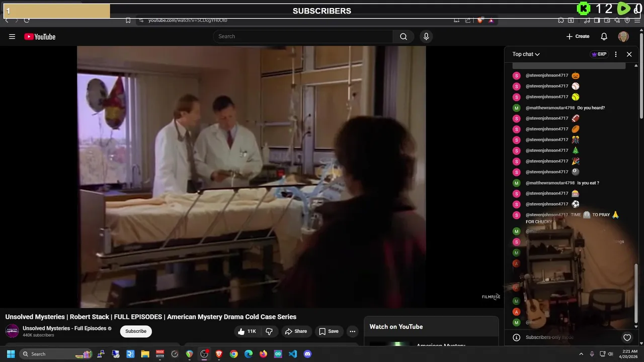Image resolution: width=644 pixels, height=362 pixels.
Task: Subscribe to Unsolved Mysteries channel
Action: [136, 331]
